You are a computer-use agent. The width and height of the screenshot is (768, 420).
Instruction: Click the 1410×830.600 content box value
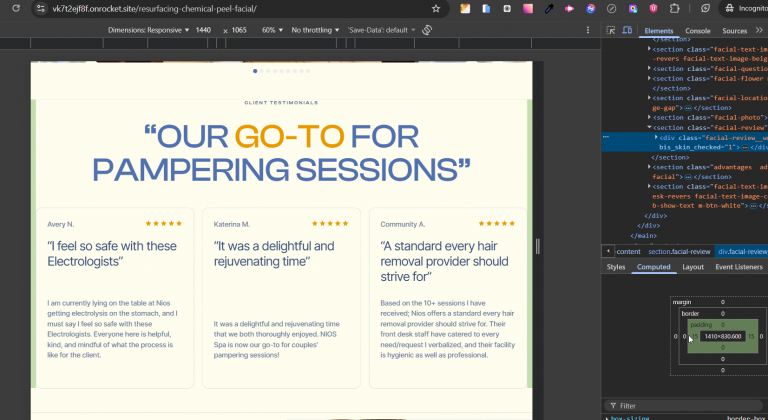click(723, 336)
